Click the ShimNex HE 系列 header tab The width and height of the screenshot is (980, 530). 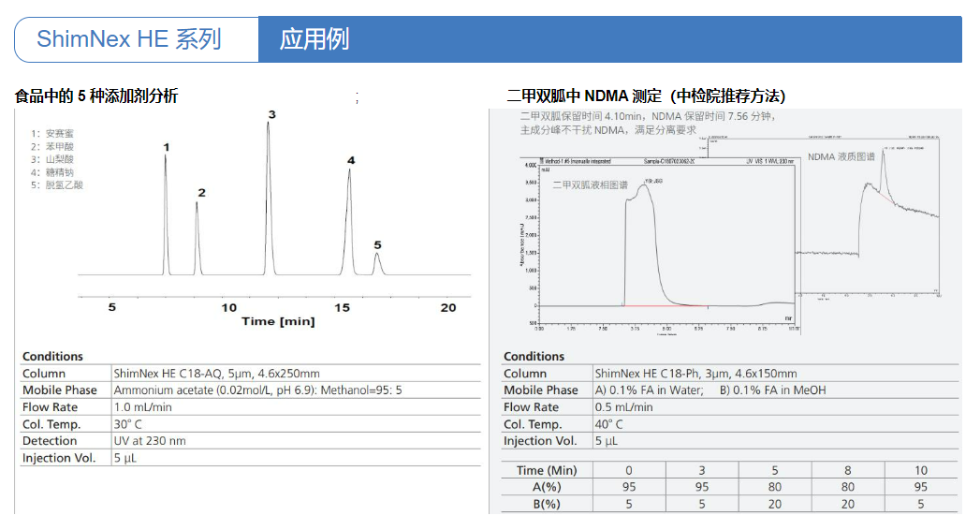[129, 39]
